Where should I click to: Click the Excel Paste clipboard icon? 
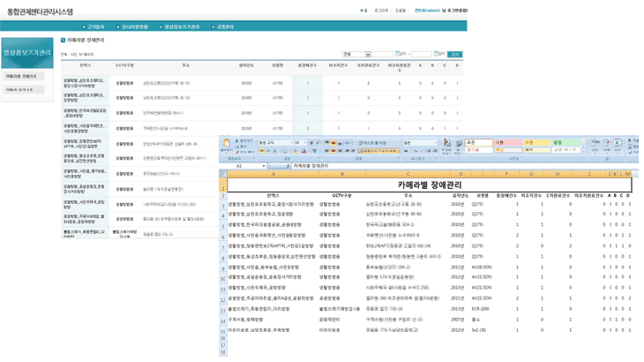[227, 142]
